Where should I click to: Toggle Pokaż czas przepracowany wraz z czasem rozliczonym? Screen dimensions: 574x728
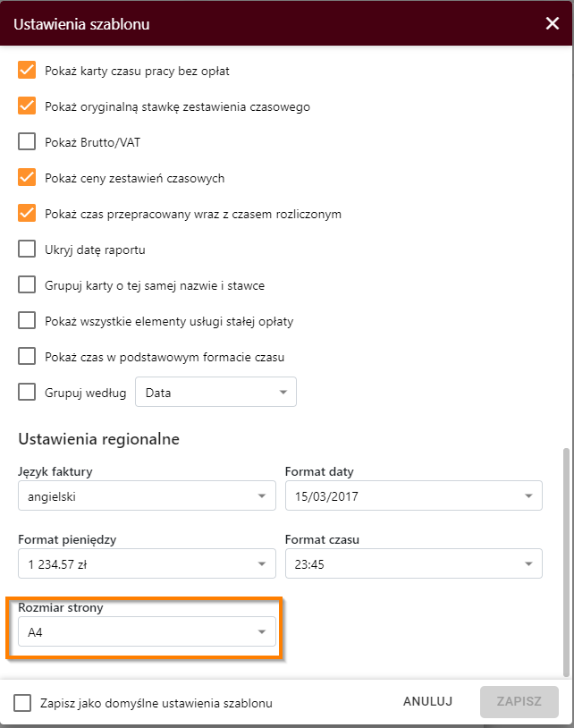coord(27,213)
